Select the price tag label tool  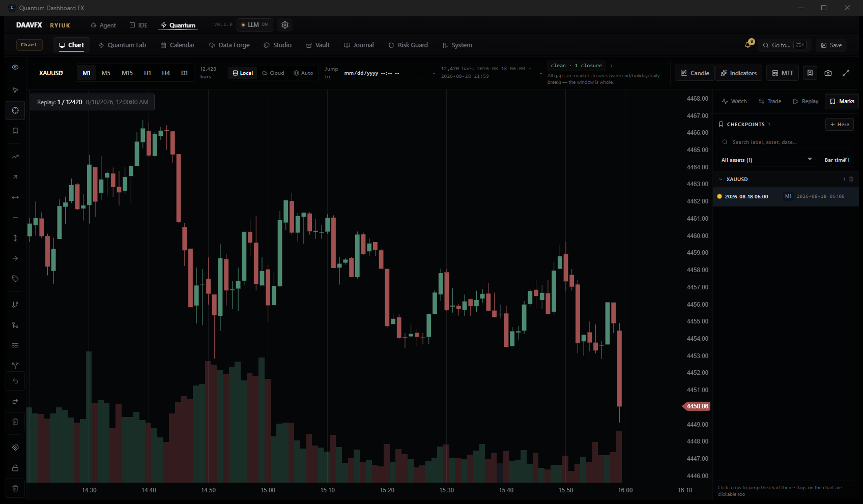15,279
